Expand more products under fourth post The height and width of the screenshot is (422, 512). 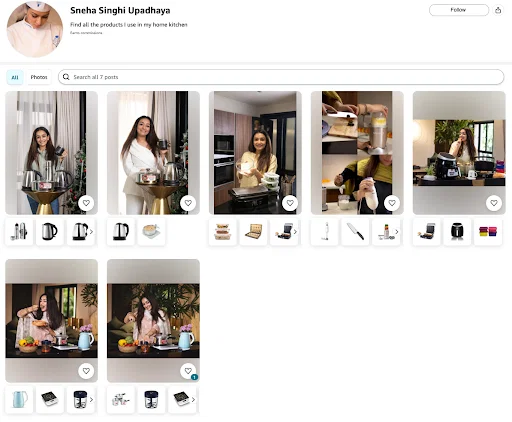pos(397,232)
